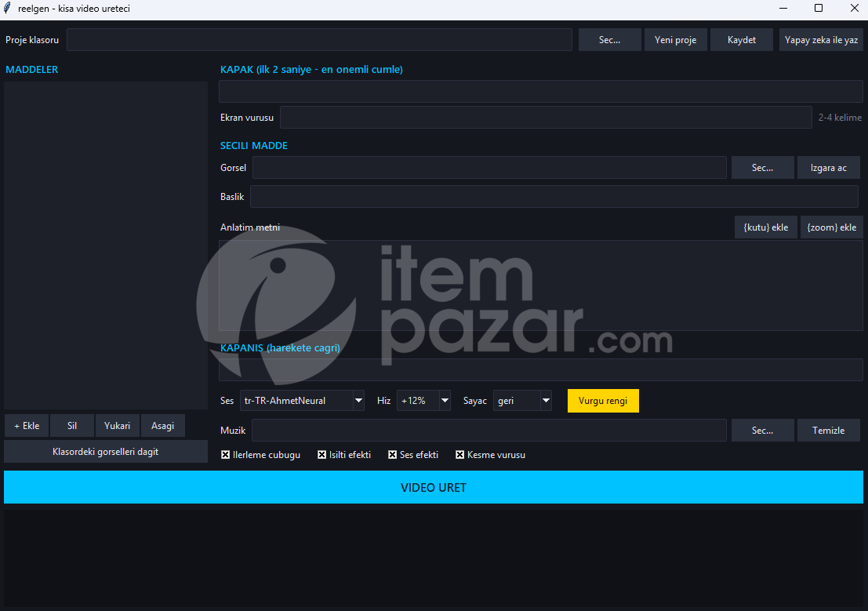Minimize the reelgen window
The height and width of the screenshot is (611, 868).
click(783, 8)
